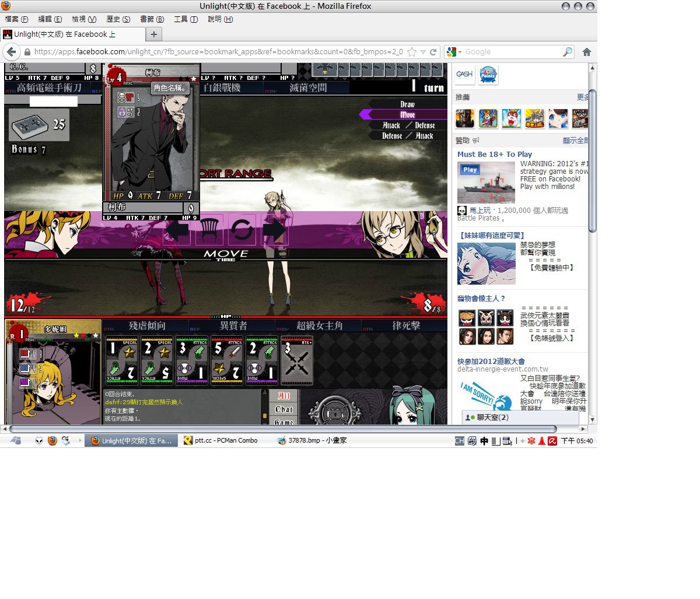700x599 pixels.
Task: Open the 檢視 menu
Action: click(x=84, y=19)
